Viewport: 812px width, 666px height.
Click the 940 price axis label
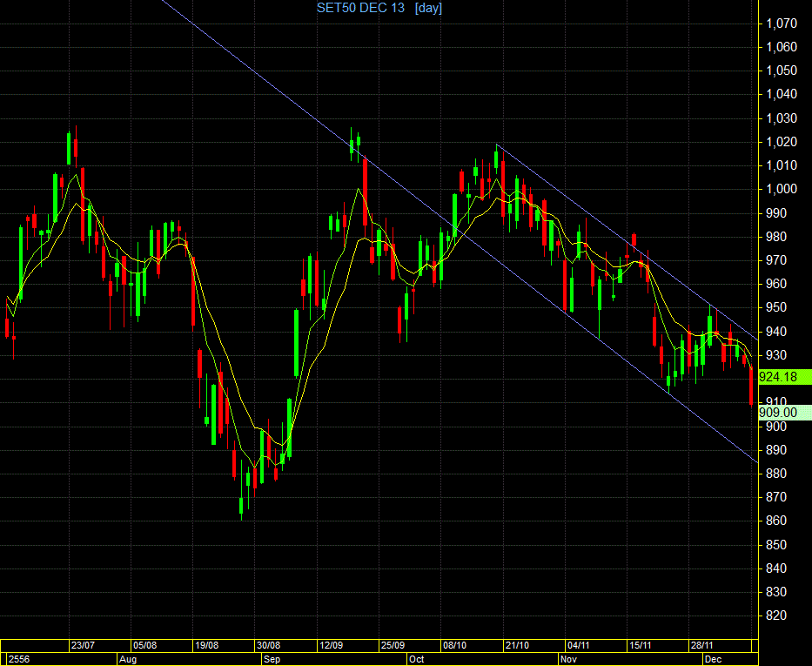(x=776, y=332)
